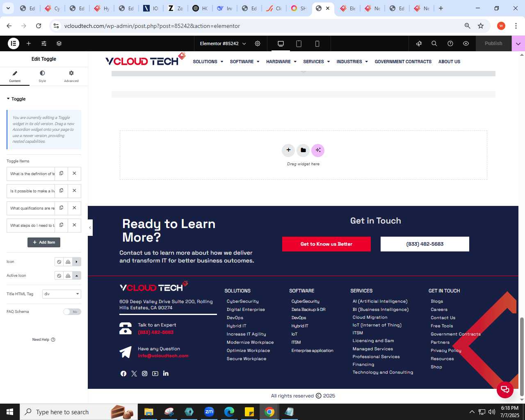Remove the 'What is the definition' toggle item
Screen dimensions: 525x420
coord(74,173)
